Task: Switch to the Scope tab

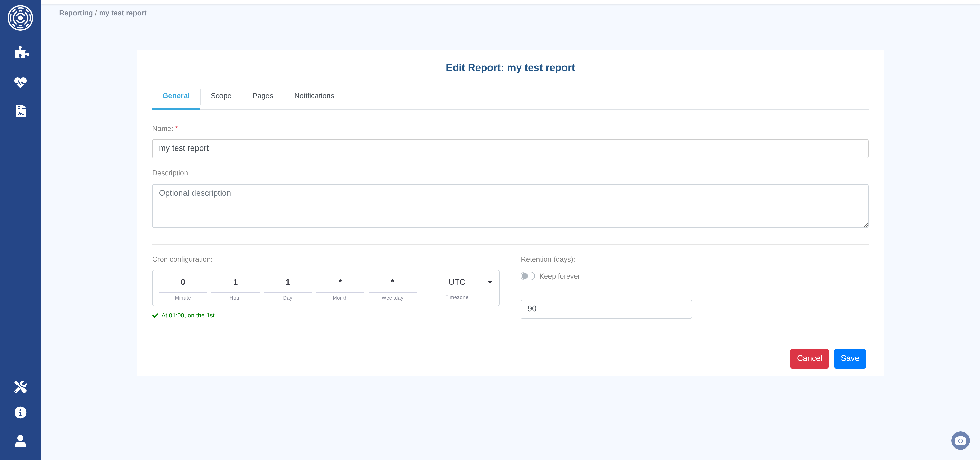Action: click(x=221, y=96)
